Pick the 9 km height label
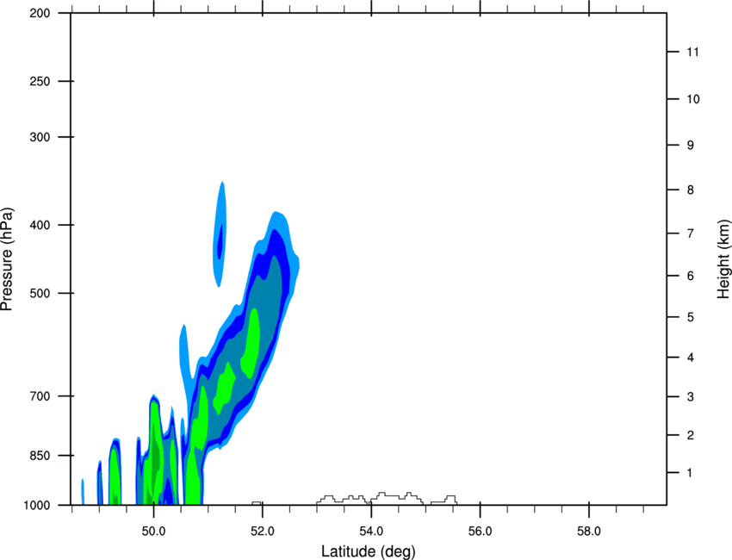732x560 pixels. 691,146
